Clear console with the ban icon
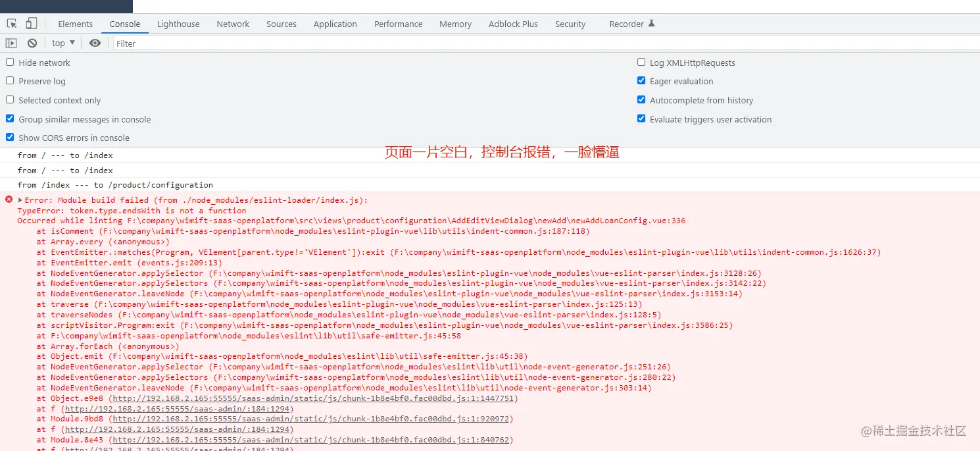This screenshot has width=980, height=451. click(x=32, y=43)
